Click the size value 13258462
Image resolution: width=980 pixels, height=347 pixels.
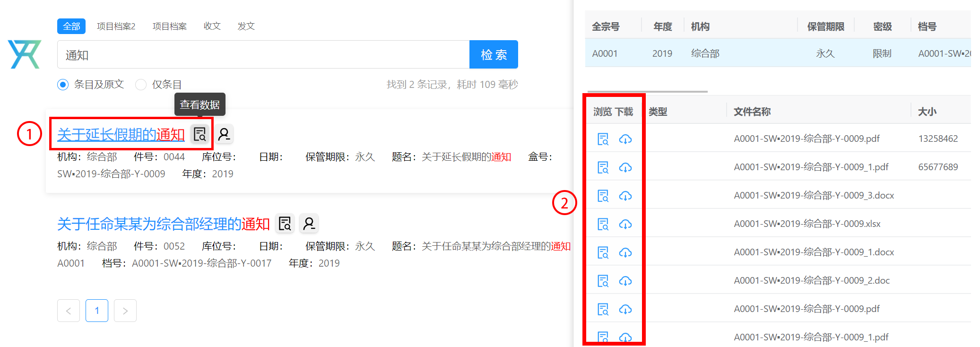coord(938,139)
